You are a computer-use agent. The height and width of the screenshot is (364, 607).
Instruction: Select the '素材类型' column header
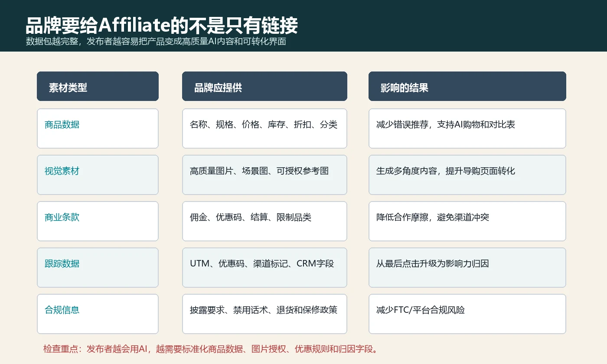click(x=98, y=86)
